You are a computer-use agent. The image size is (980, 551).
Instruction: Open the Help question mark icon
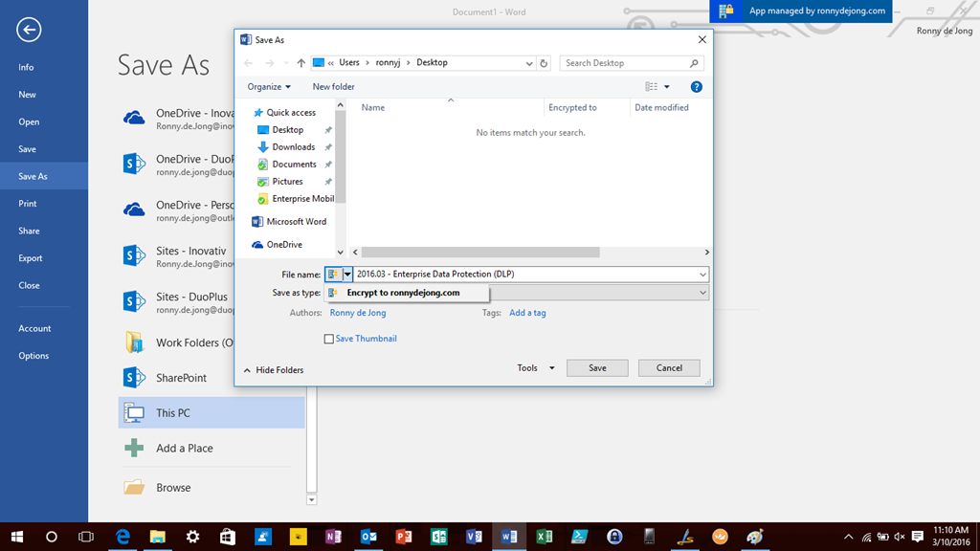[x=697, y=86]
